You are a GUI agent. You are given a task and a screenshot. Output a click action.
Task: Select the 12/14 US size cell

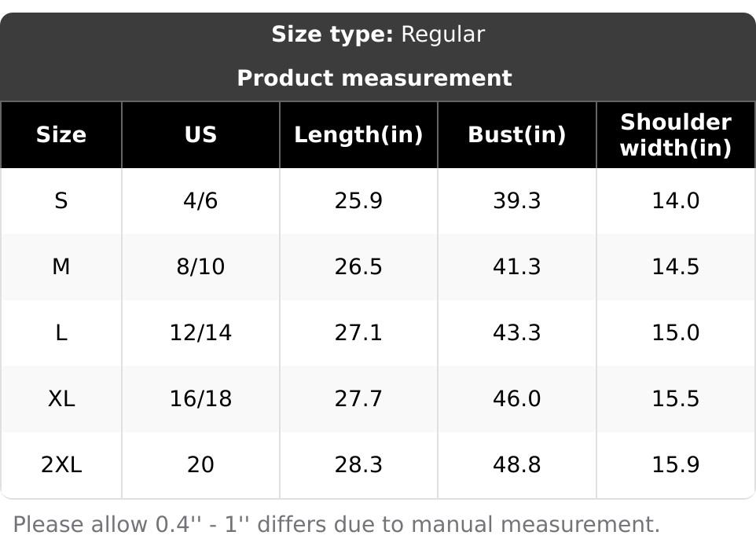pyautogui.click(x=200, y=333)
